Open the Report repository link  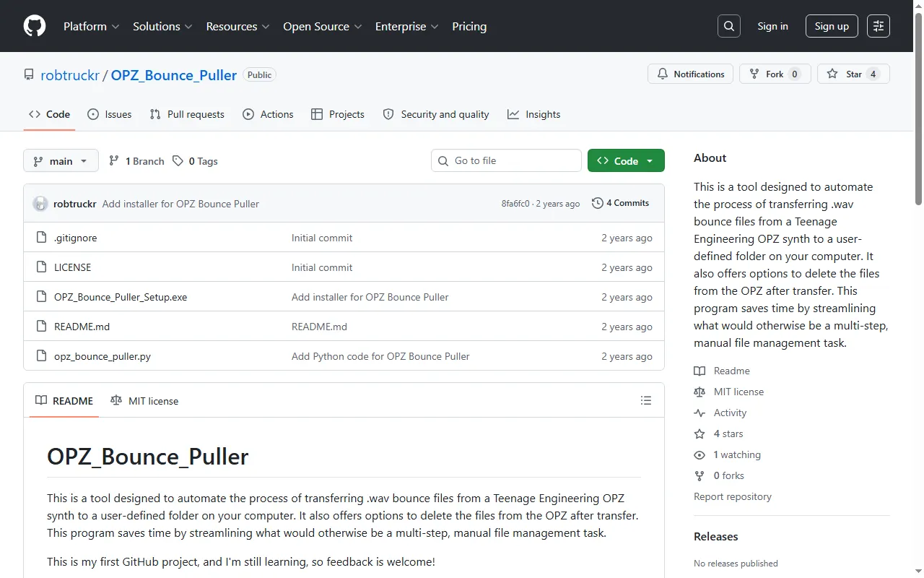click(733, 496)
